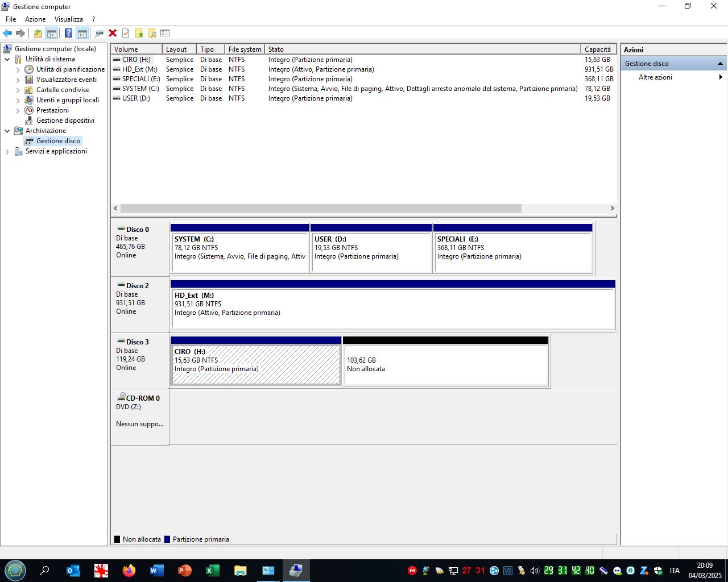
Task: Open Firefox from the taskbar
Action: tap(129, 571)
